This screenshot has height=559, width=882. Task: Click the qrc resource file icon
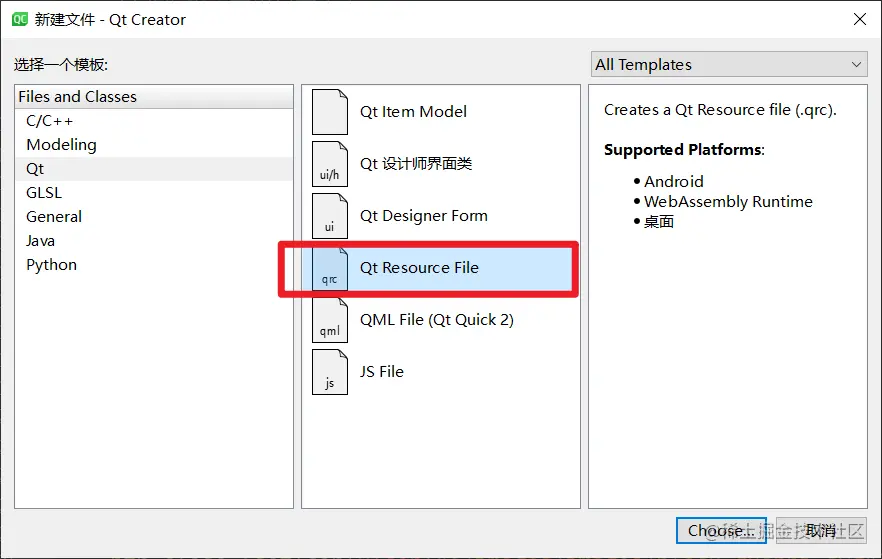click(x=330, y=268)
